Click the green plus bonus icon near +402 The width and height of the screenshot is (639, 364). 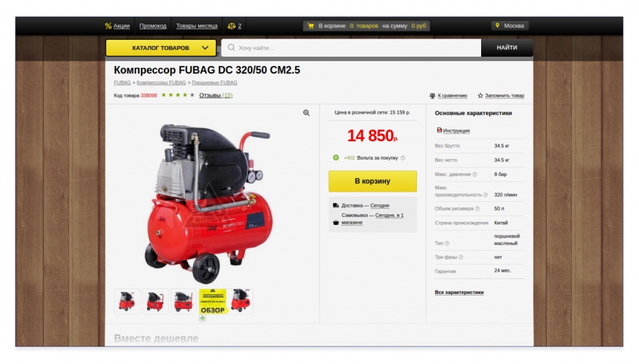[x=336, y=158]
